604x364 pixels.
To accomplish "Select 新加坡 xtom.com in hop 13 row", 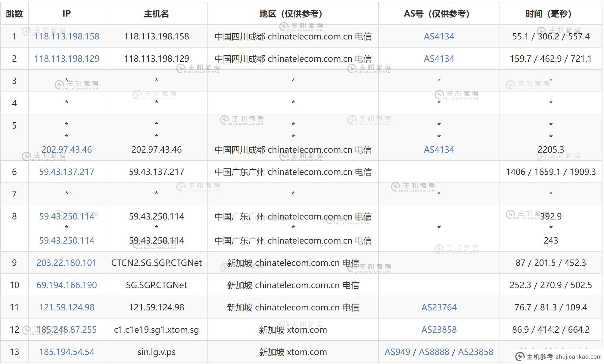I will tap(293, 352).
